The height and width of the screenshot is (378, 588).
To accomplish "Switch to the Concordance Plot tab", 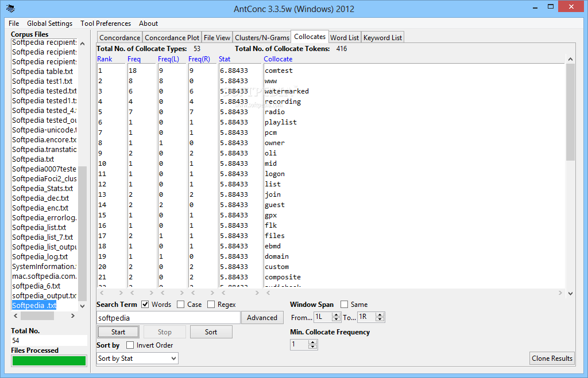I will click(172, 37).
